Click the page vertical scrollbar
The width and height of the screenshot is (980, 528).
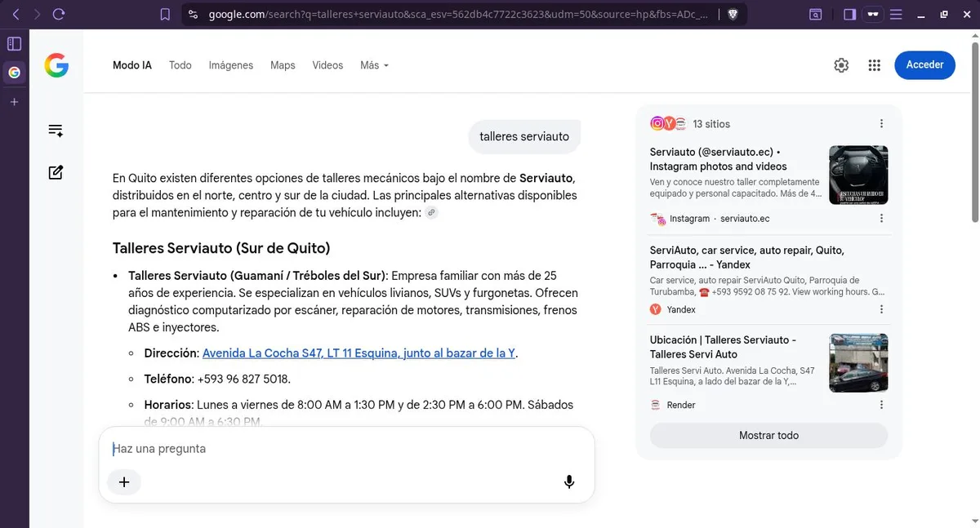coord(974,131)
